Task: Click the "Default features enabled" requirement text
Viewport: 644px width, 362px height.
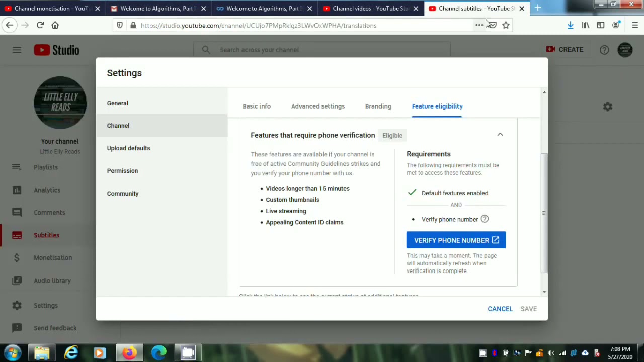Action: pos(455,193)
